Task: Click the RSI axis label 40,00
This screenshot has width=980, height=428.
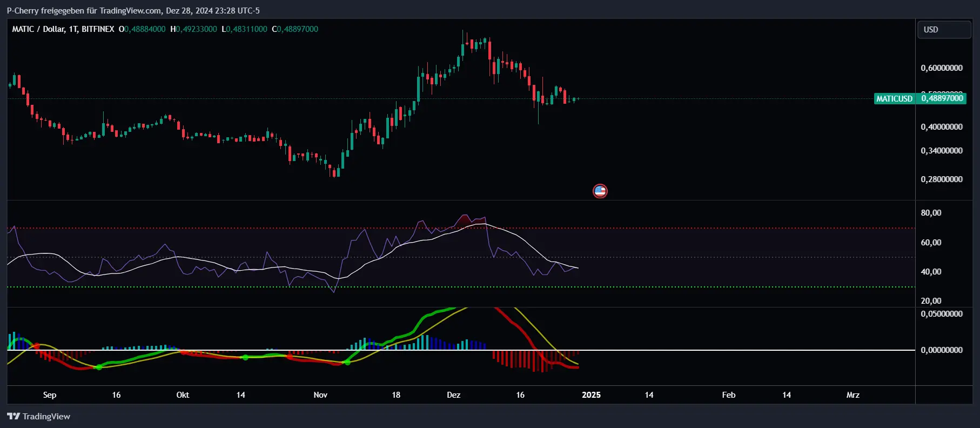Action: click(x=931, y=272)
